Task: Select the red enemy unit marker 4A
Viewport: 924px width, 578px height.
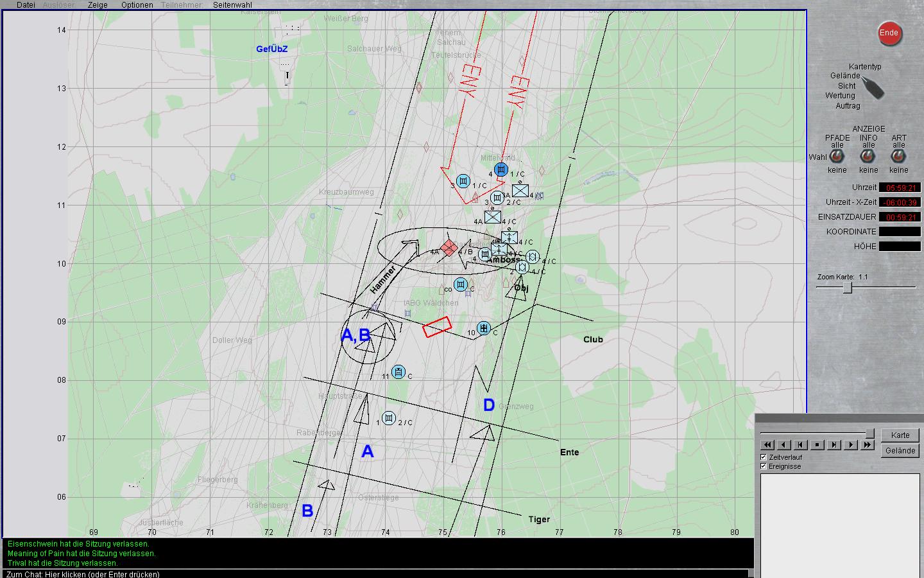Action: [x=449, y=248]
